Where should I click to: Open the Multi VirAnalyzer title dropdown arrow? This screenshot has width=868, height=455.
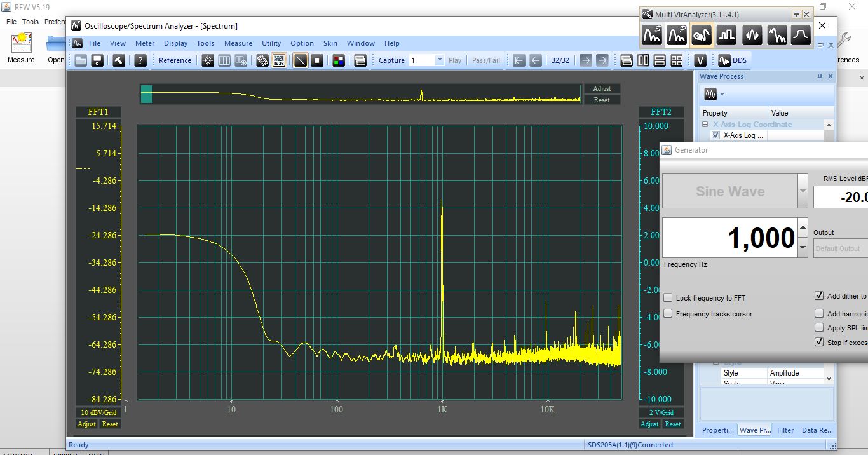[x=796, y=14]
